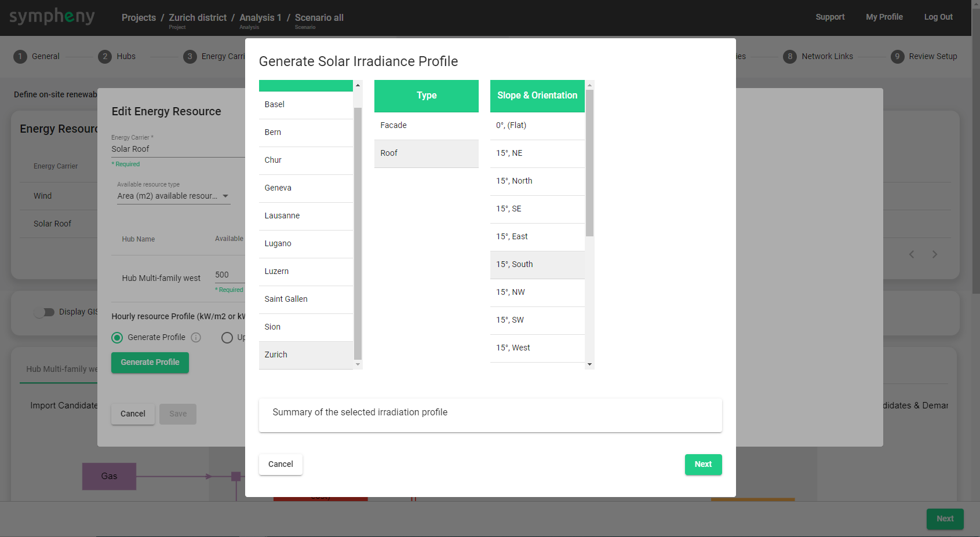Click the step 2 Hubs circle icon
The image size is (980, 537).
tap(105, 56)
